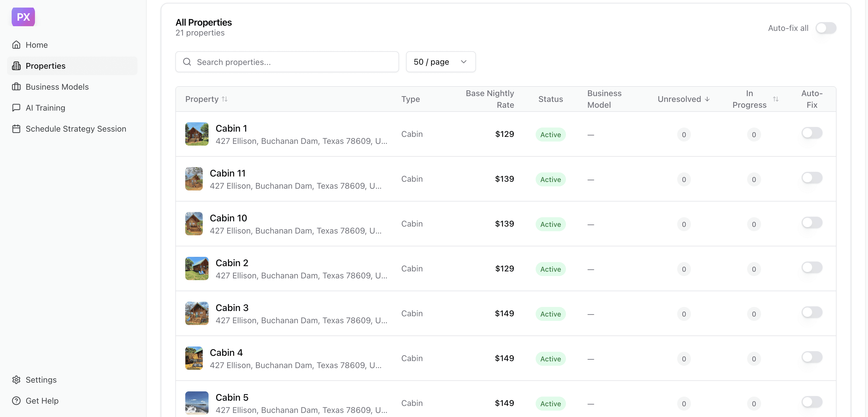Open the 50 / page dropdown

coord(440,62)
